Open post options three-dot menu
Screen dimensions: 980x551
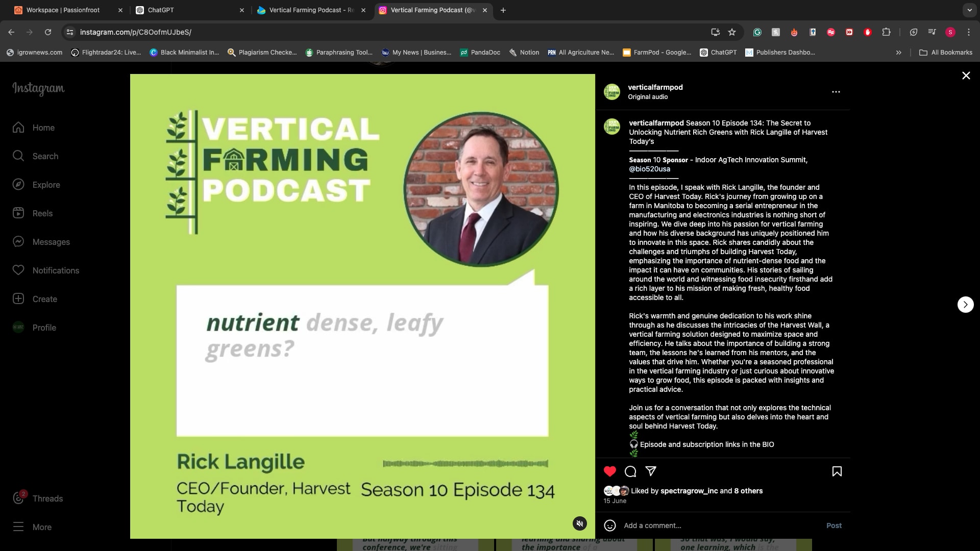pyautogui.click(x=836, y=92)
